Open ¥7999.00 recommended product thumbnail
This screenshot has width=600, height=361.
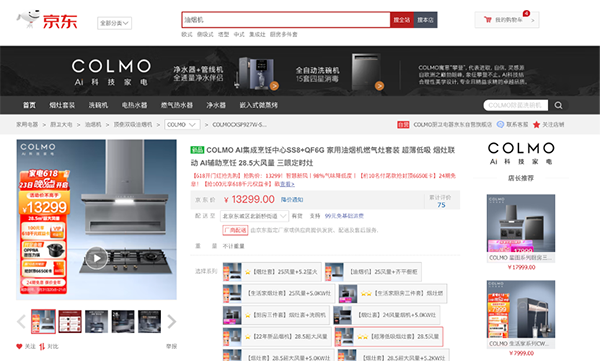(521, 309)
